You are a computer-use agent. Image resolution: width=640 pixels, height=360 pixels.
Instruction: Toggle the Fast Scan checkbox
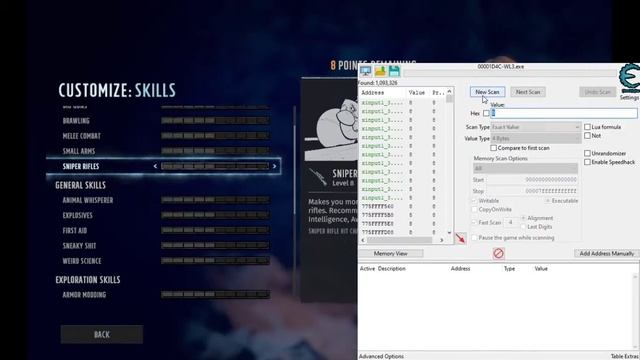point(474,222)
